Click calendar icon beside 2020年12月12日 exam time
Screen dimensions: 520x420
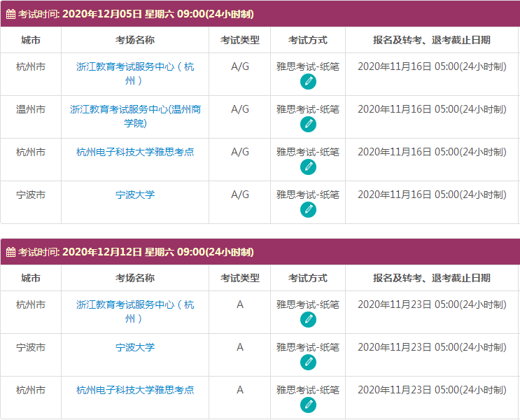coord(10,252)
